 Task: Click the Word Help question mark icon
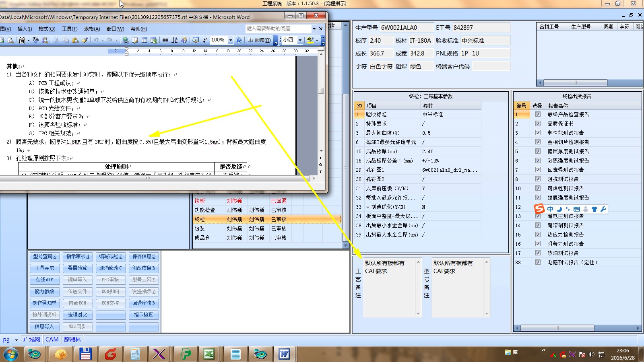(239, 40)
